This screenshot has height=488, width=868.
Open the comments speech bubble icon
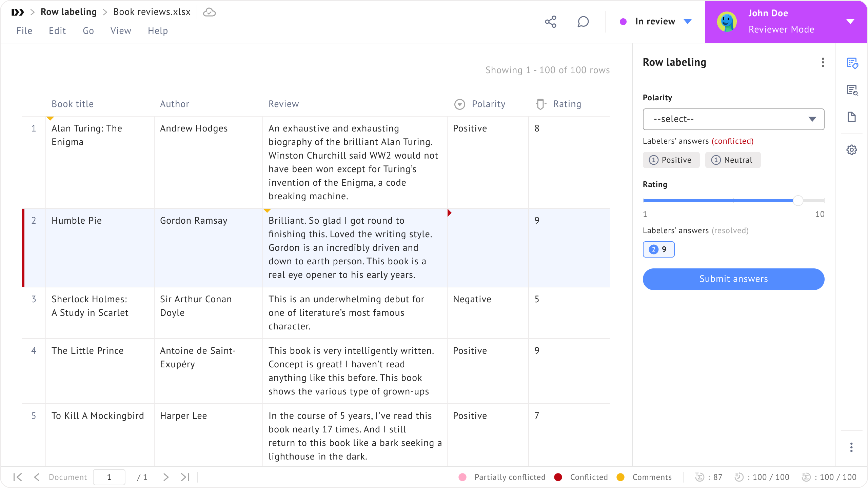click(x=583, y=22)
